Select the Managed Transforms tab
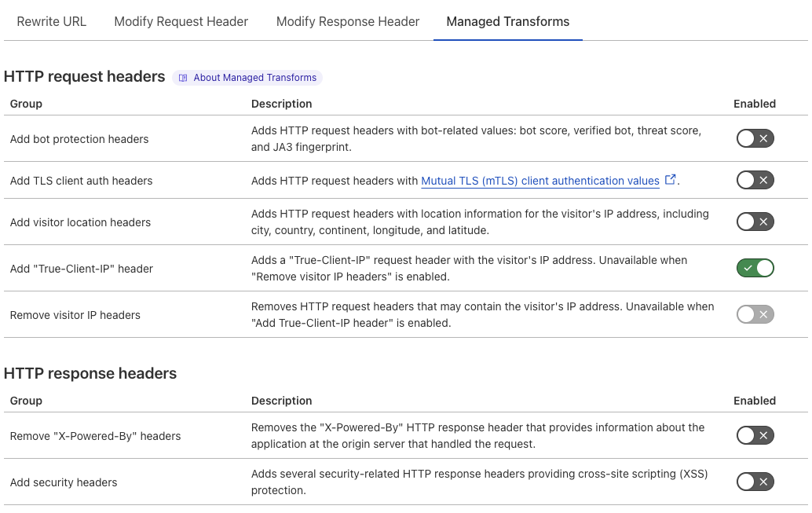The image size is (812, 513). coord(507,21)
